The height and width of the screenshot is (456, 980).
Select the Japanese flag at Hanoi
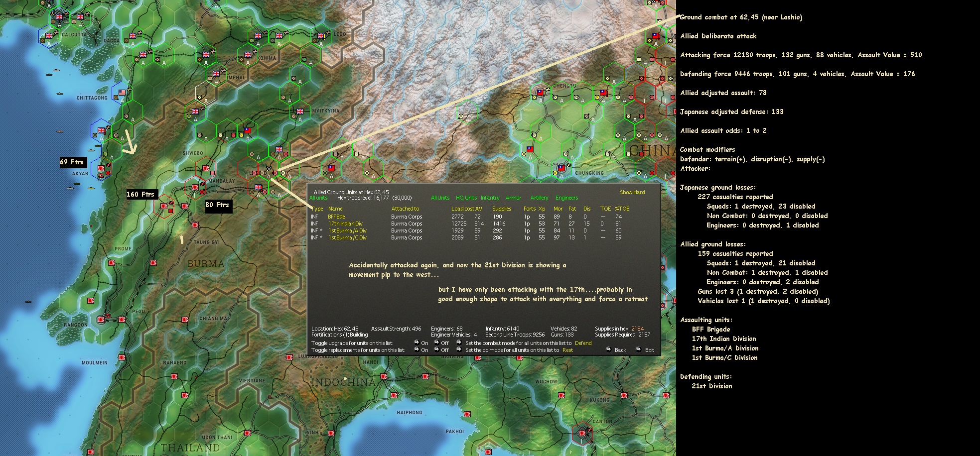tap(384, 377)
